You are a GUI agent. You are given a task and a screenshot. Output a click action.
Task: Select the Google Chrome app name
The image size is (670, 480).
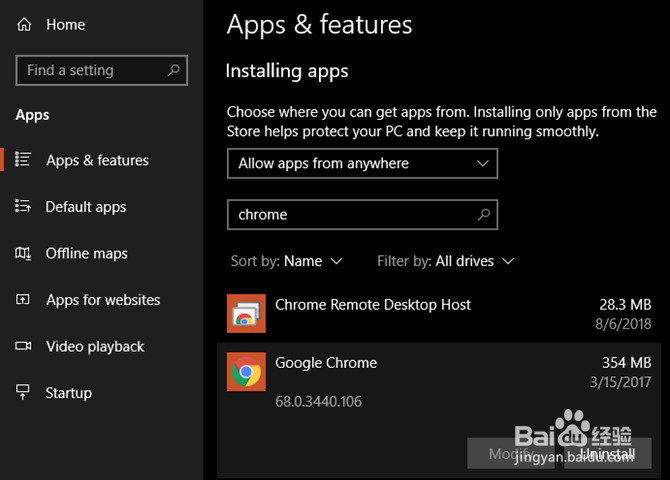326,363
